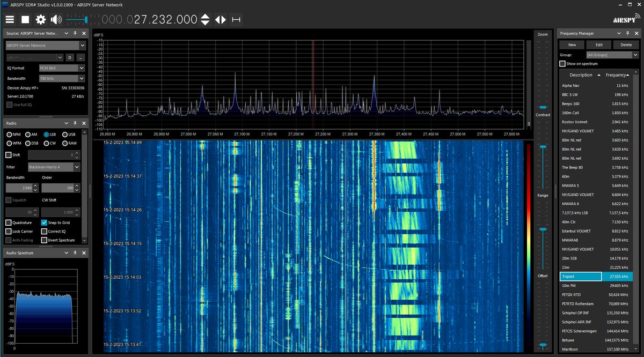Open the Bandwidth 780 kHz dropdown
The height and width of the screenshot is (357, 644).
62,78
